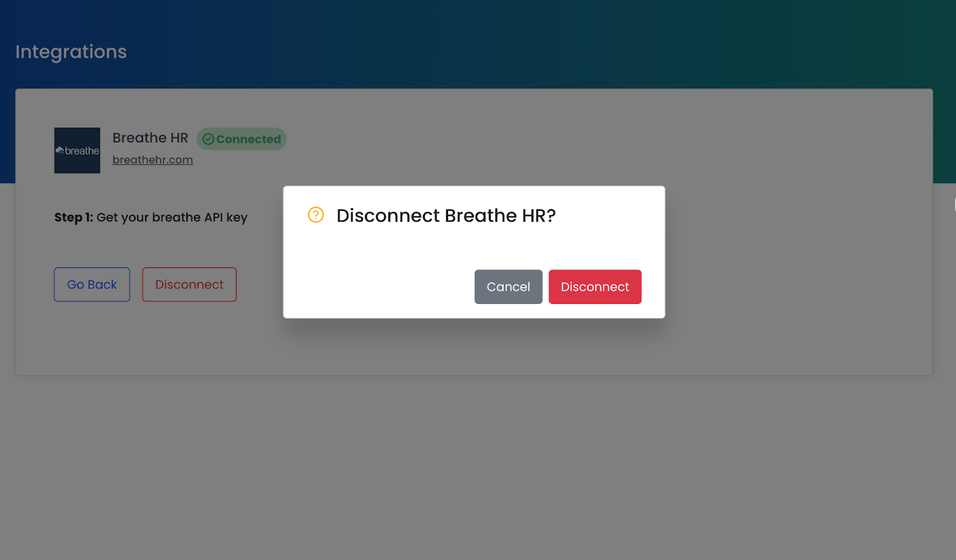Click the Integrations page heading

71,52
